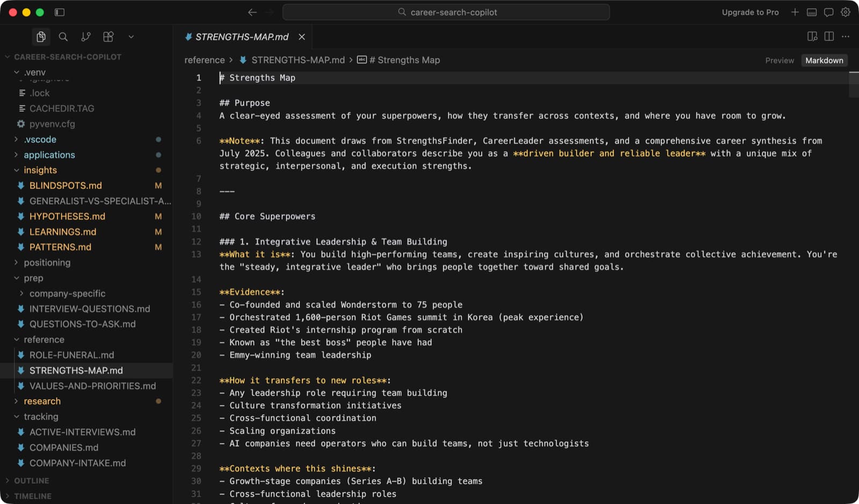Click Upgrade to Pro
The width and height of the screenshot is (859, 504).
(x=750, y=12)
